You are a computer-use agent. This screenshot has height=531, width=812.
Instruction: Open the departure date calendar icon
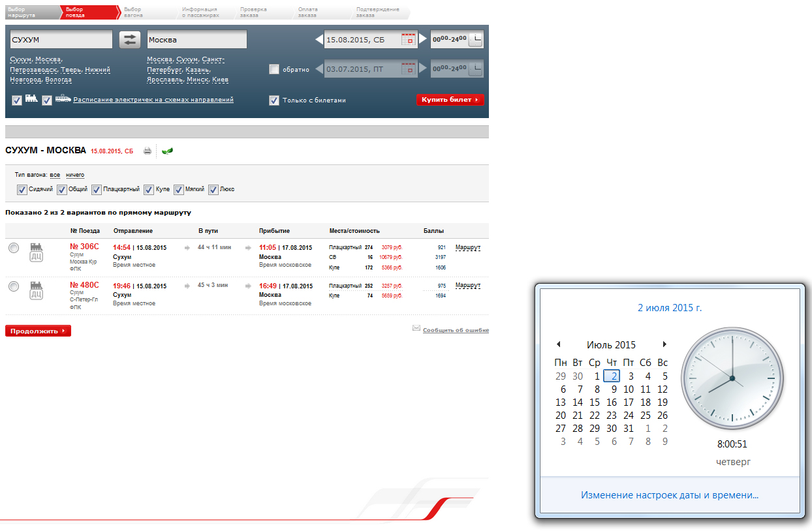tap(409, 40)
